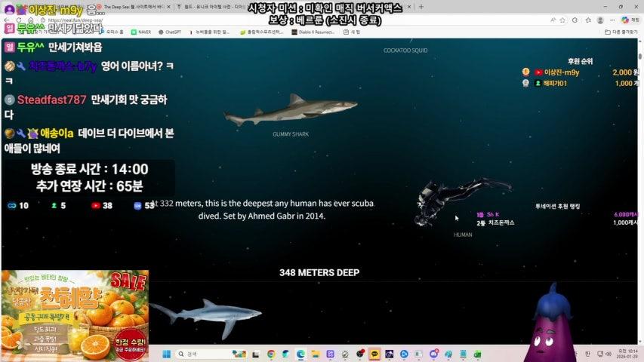
Task: Click the purple square taskbar app icon
Action: click(330, 354)
